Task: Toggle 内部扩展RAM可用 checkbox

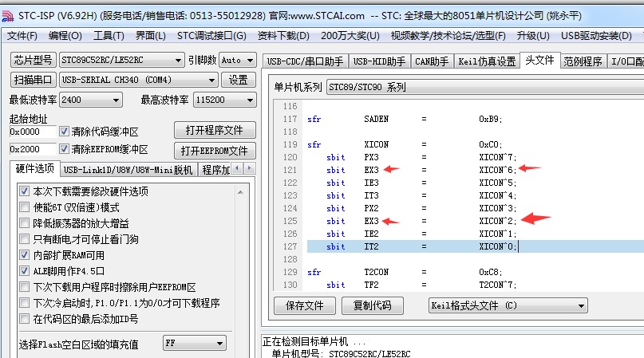Action: click(x=24, y=255)
